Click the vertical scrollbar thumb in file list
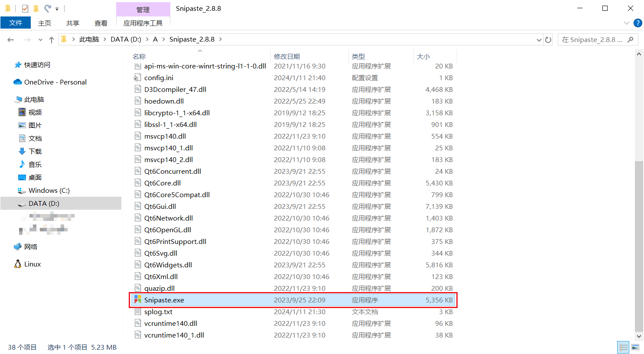The width and height of the screenshot is (644, 354). (x=639, y=245)
